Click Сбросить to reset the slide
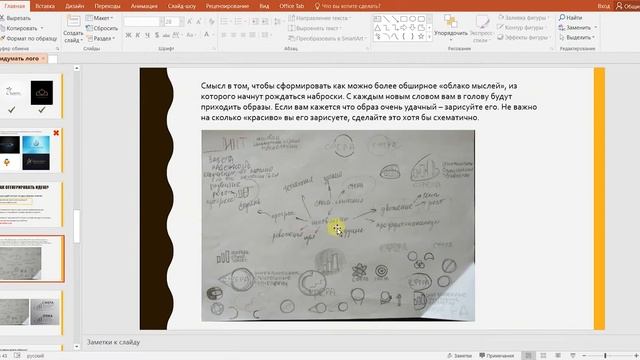Screen dimensions: 640x360 [x=102, y=28]
